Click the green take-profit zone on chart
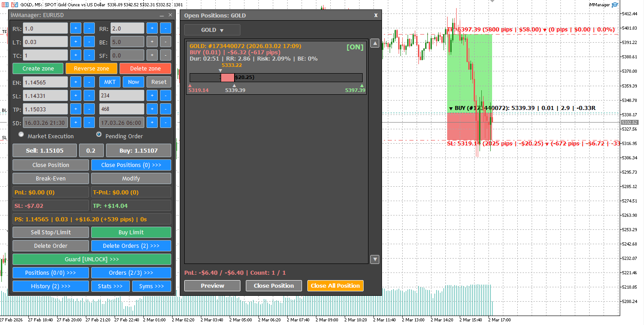 (x=470, y=73)
